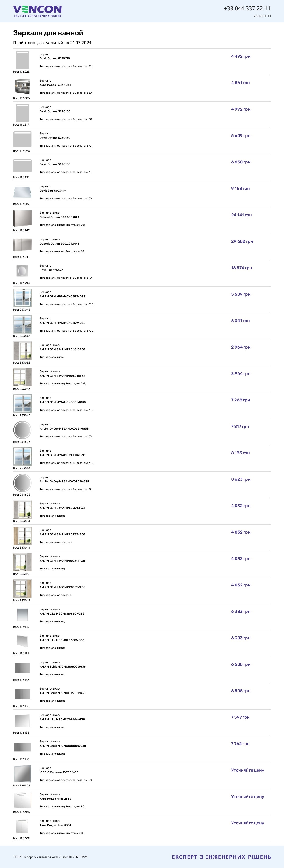Viewport: 284px width, 868px height.
Task: Click the vencon.ua website link
Action: [x=262, y=15]
